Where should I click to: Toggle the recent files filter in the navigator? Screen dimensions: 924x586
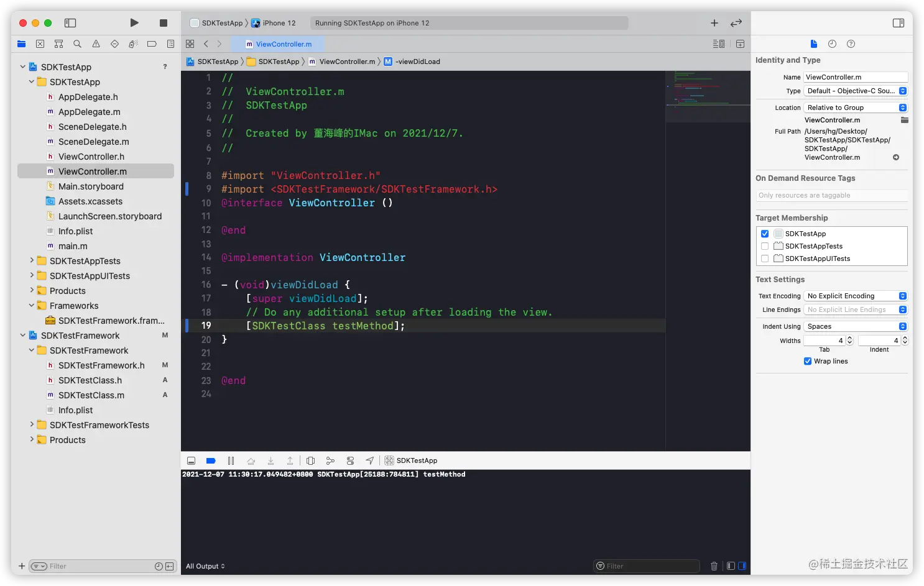[x=159, y=566]
